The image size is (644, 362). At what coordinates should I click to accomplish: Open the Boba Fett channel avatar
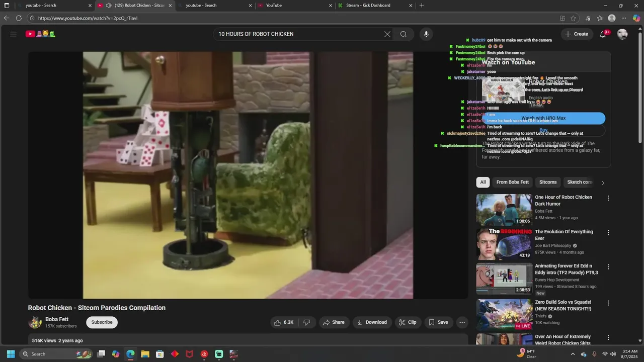coord(35,322)
